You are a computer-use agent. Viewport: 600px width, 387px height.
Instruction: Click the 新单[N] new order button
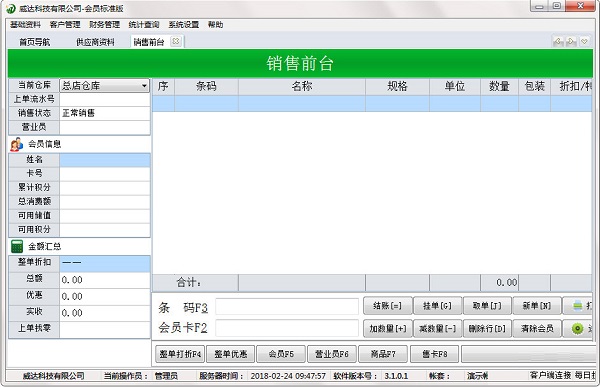point(537,305)
